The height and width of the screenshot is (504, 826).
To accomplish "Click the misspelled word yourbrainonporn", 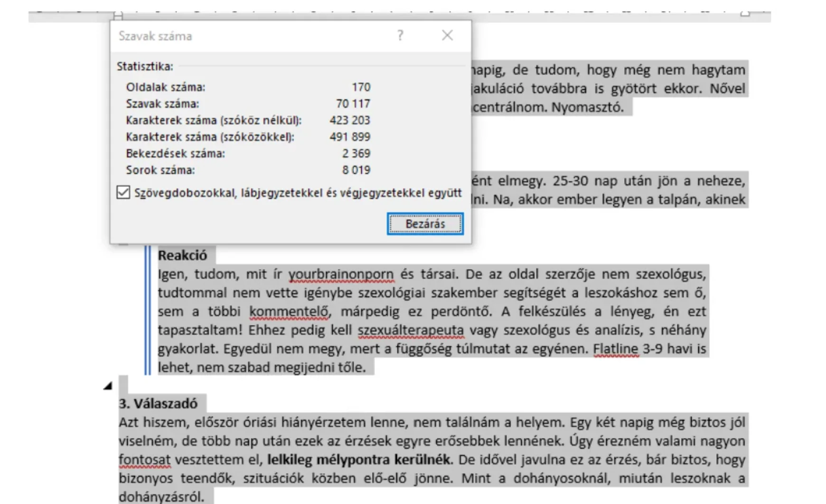I will (x=341, y=274).
